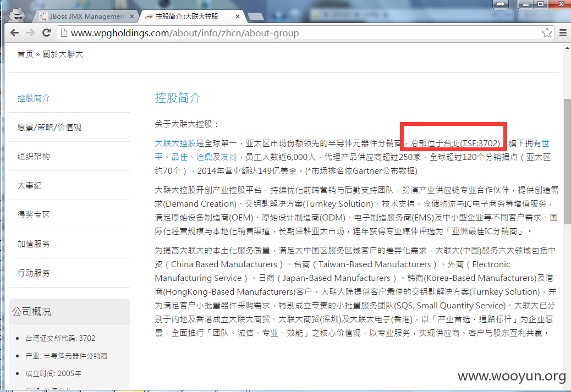The width and height of the screenshot is (571, 392).
Task: Click the browser Back arrow
Action: click(14, 33)
